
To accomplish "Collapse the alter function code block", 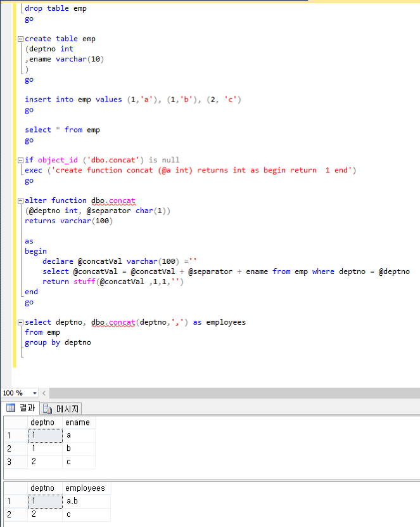I will (20, 201).
